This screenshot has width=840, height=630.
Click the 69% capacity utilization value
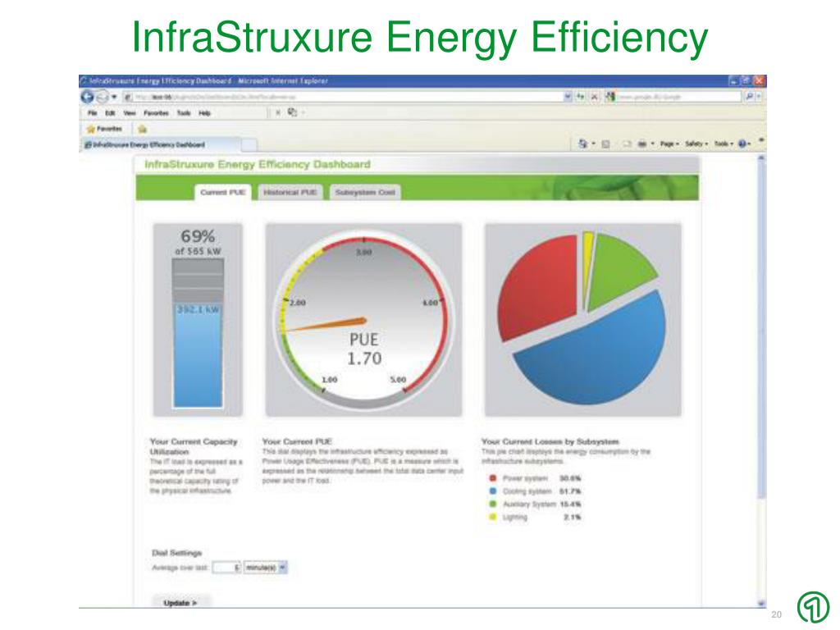click(198, 235)
